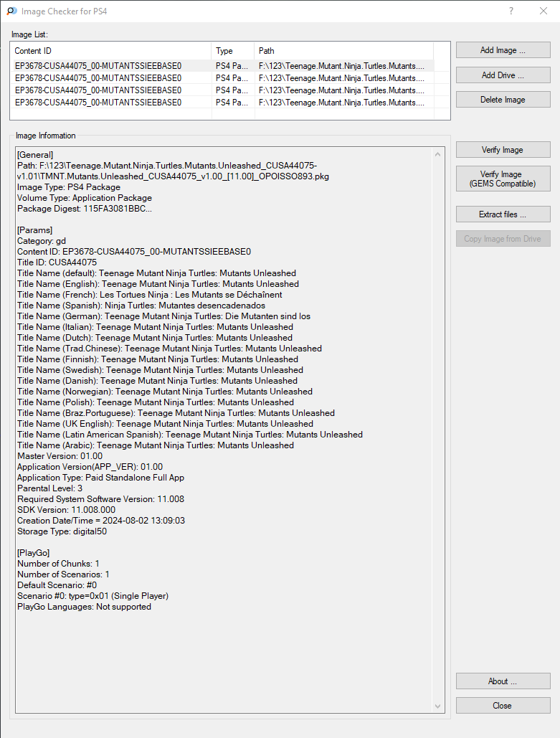Click the Number of Scenarios: 1 line
This screenshot has width=560, height=738.
64,574
